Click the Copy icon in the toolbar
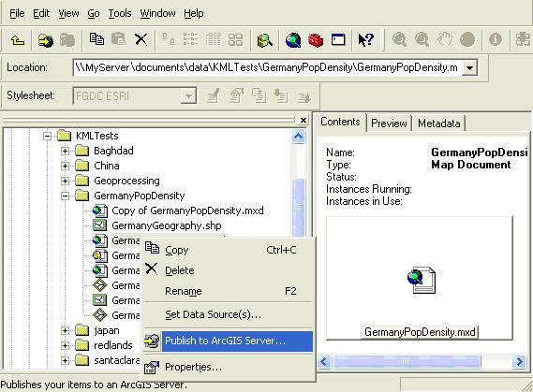Screen dimensions: 533x392 [96, 39]
